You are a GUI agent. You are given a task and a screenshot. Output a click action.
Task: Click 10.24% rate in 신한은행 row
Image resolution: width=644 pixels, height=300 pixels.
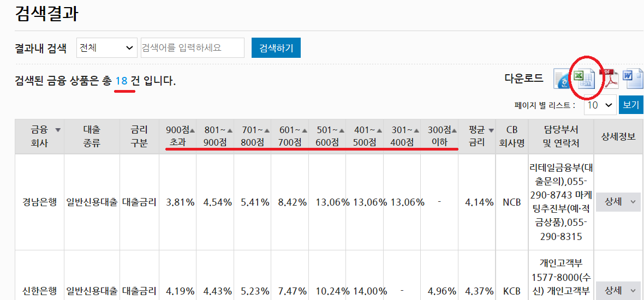click(x=332, y=291)
